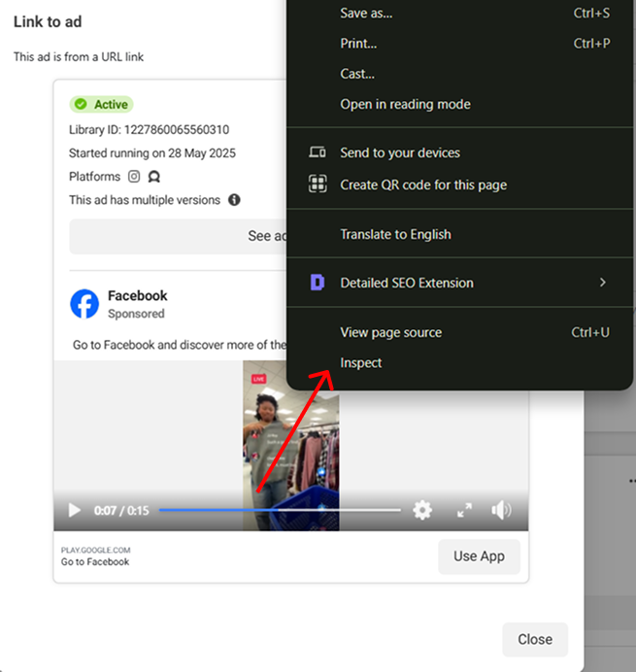Click the Detailed SEO Extension icon
Image resolution: width=636 pixels, height=672 pixels.
(318, 283)
